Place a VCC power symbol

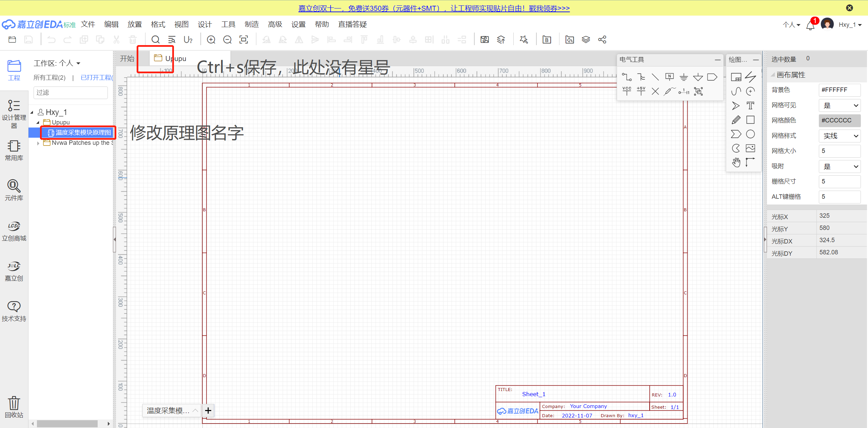pos(627,91)
